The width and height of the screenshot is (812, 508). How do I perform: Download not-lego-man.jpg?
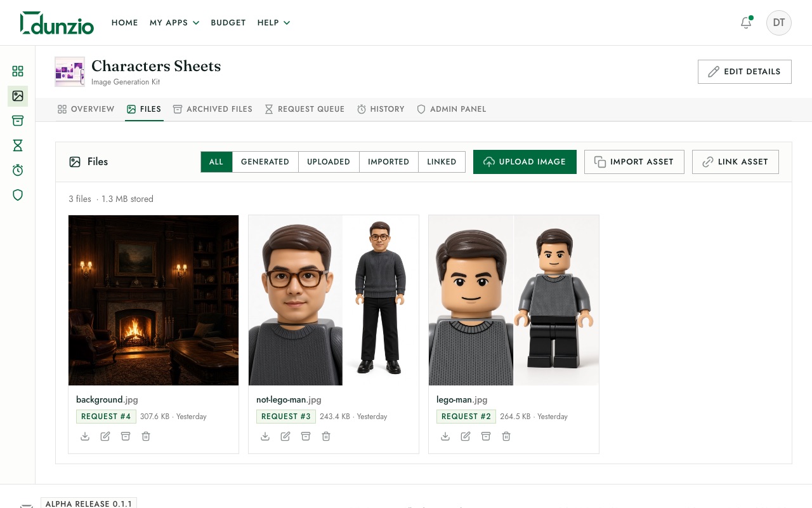tap(265, 436)
